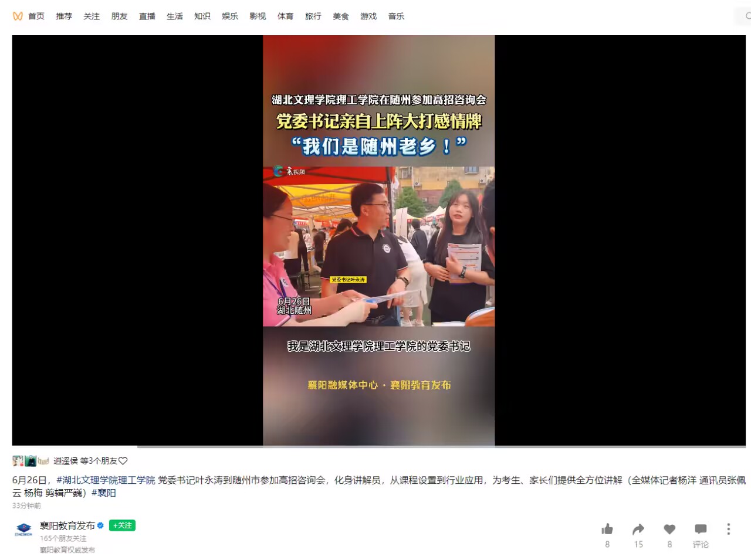Open the comments bubble icon
Screen dimensions: 751x560
tap(701, 530)
